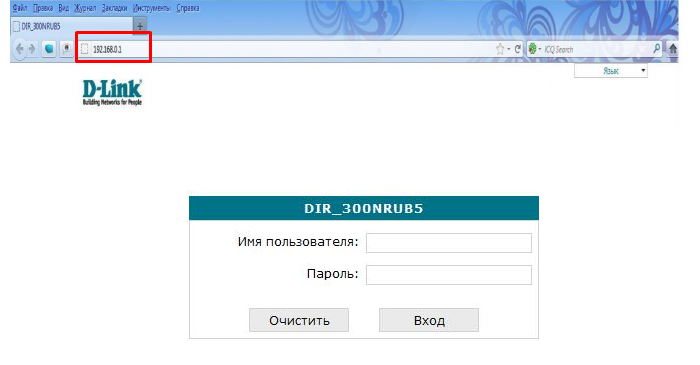Screen dimensions: 700x365
Task: Open the Журнал menu
Action: [x=85, y=8]
